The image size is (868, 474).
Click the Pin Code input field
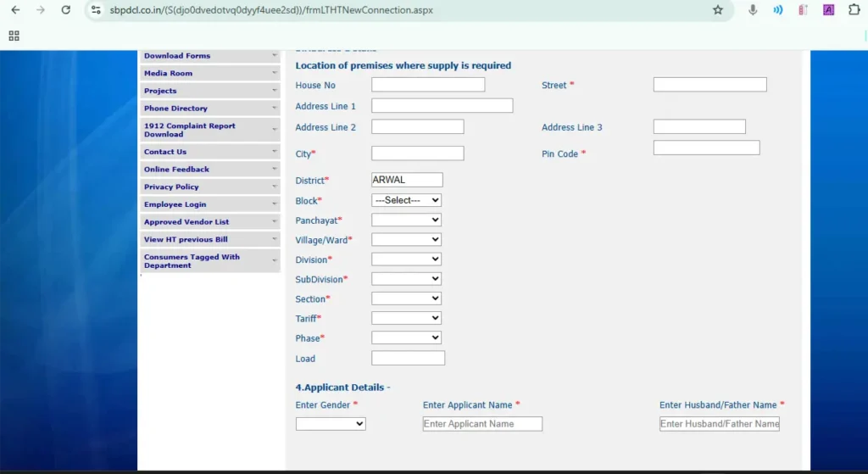(x=706, y=148)
